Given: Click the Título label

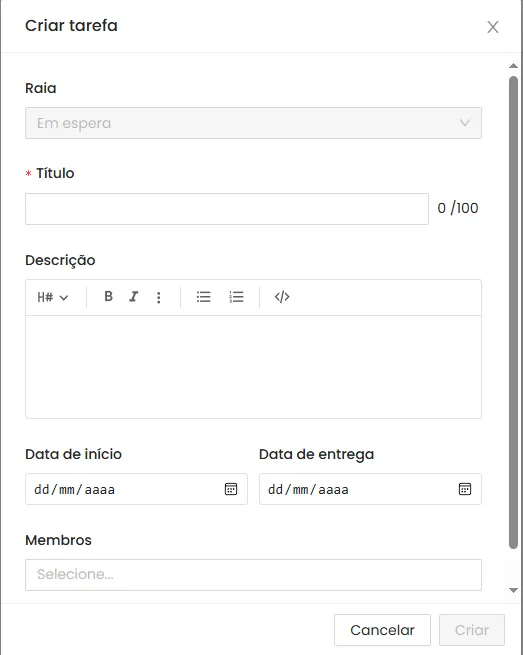Looking at the screenshot, I should click(x=55, y=173).
